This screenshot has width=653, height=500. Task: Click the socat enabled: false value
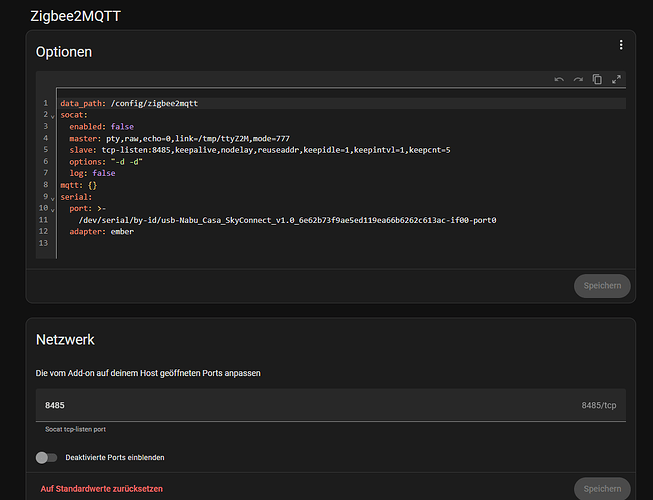tap(122, 127)
